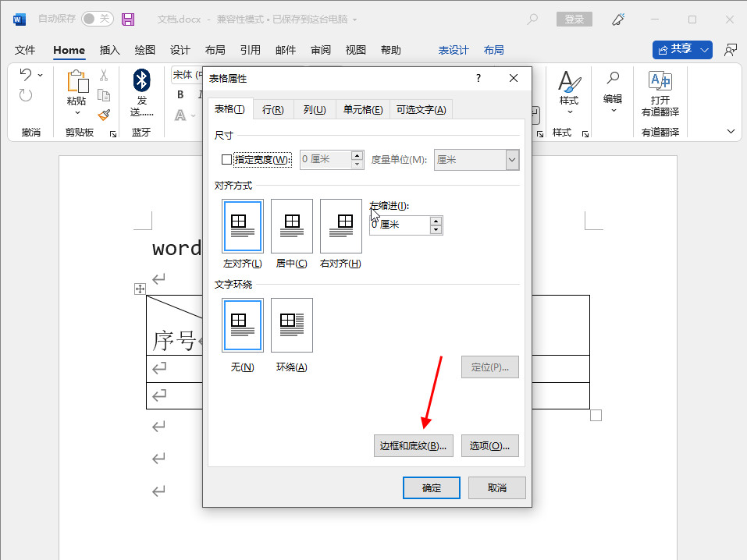Open the 邮件 ribbon tab
The height and width of the screenshot is (560, 747).
[x=286, y=50]
